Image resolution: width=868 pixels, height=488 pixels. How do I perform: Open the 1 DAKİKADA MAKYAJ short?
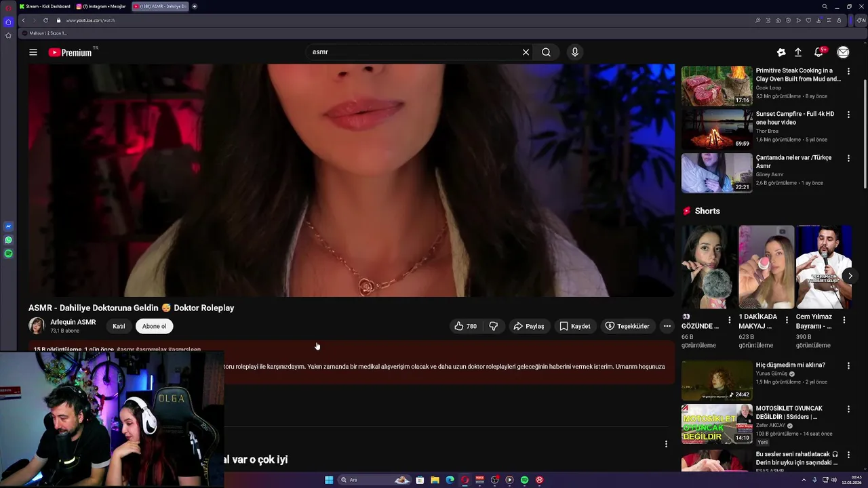click(766, 267)
